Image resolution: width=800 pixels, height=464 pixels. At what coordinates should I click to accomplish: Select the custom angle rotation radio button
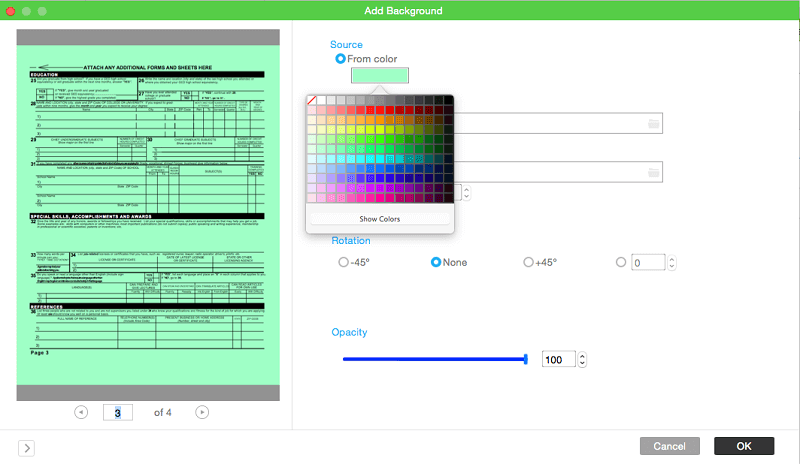pos(620,262)
